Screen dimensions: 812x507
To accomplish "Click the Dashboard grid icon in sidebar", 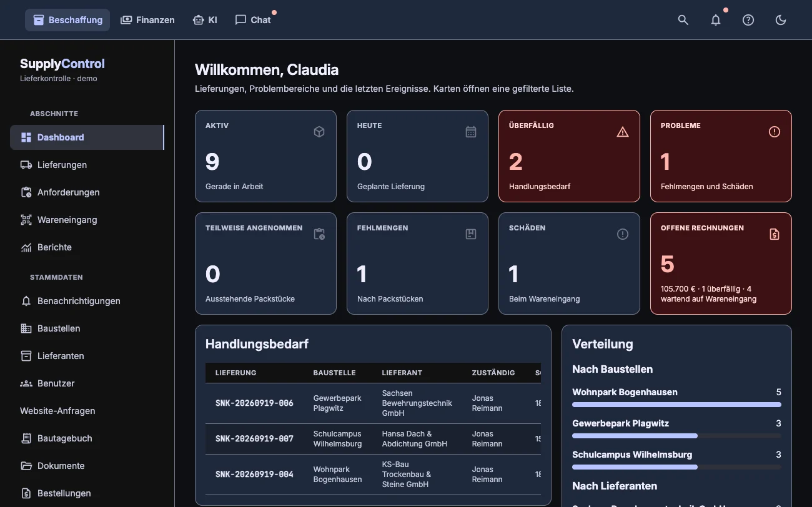I will pos(26,137).
